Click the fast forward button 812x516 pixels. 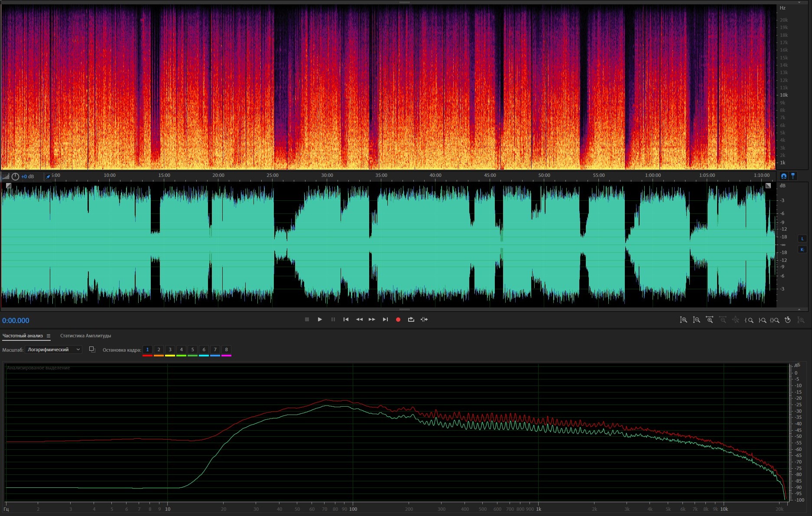pyautogui.click(x=372, y=320)
